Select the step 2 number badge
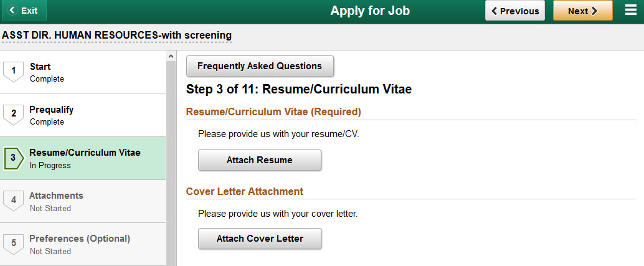This screenshot has height=266, width=644. [14, 115]
